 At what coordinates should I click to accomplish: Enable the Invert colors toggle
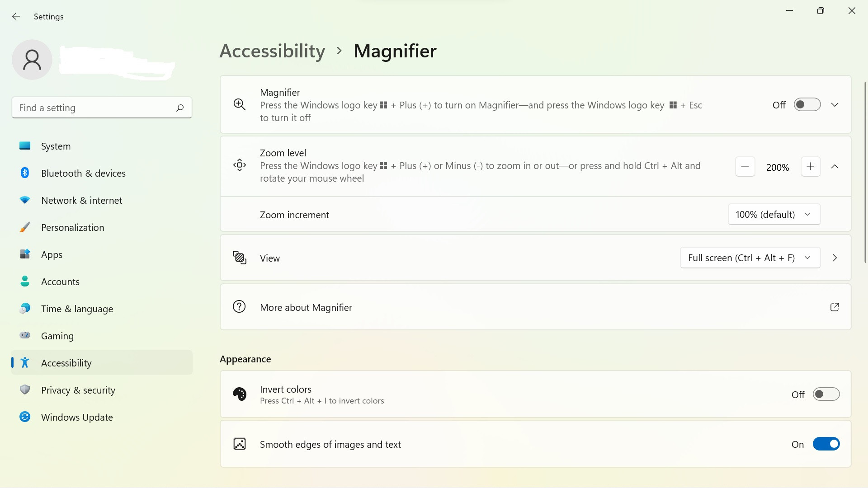826,394
